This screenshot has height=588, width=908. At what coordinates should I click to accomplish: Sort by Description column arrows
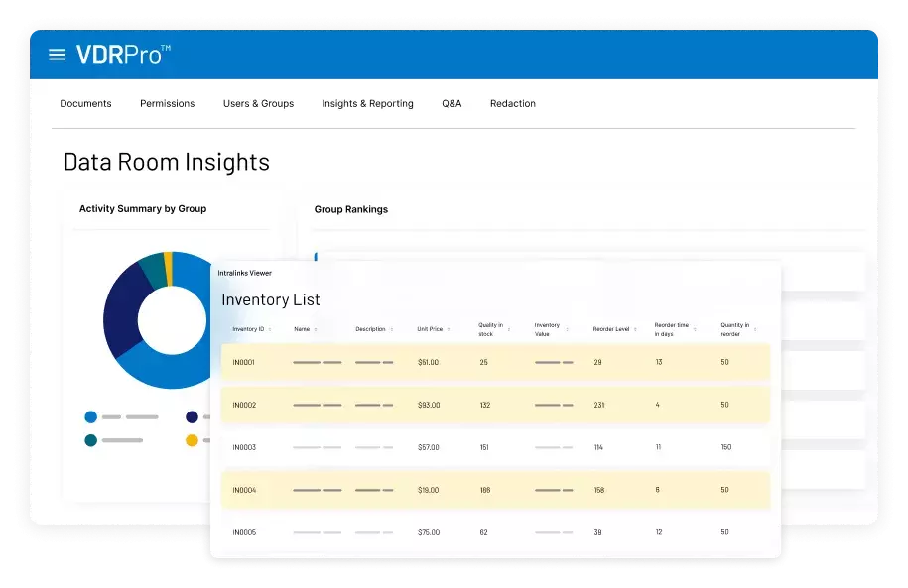(391, 329)
